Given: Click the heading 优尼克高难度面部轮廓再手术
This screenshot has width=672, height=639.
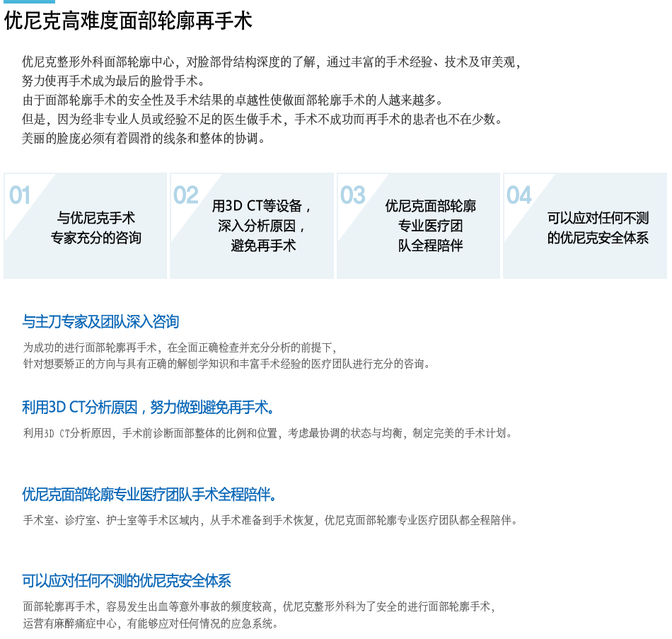Looking at the screenshot, I should pyautogui.click(x=128, y=20).
